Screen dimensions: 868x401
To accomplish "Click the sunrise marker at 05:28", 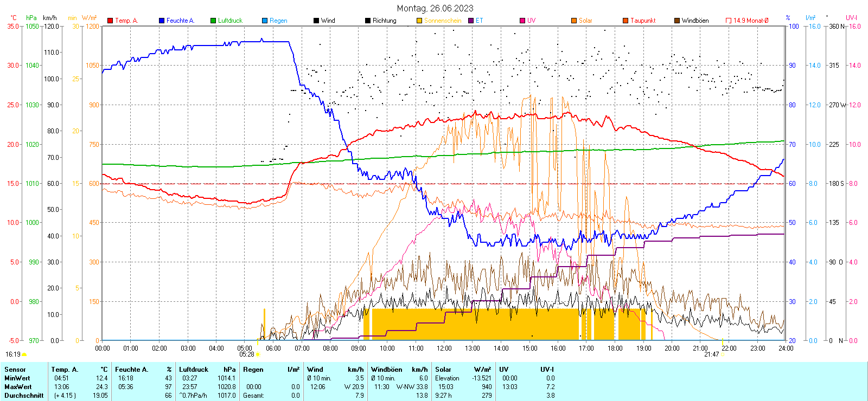I will [258, 354].
